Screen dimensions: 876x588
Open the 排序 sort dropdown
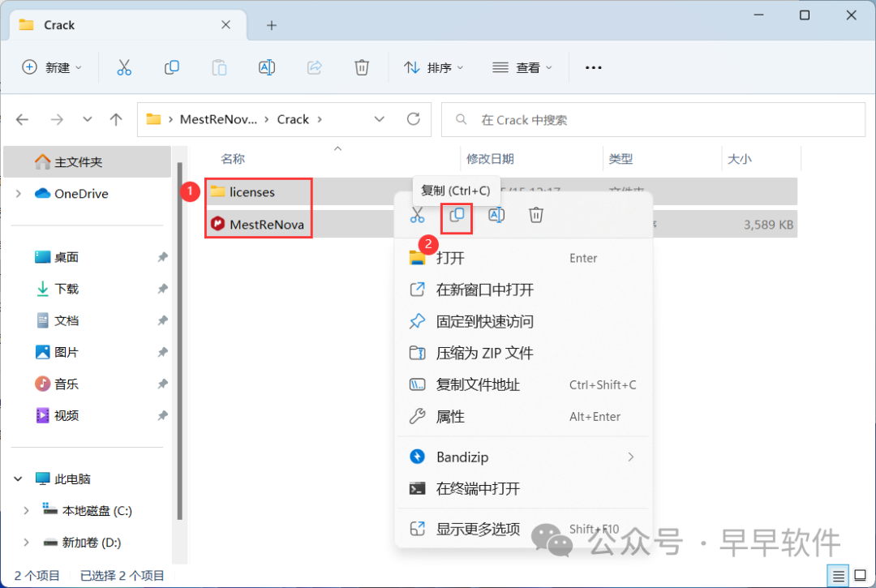(x=434, y=67)
